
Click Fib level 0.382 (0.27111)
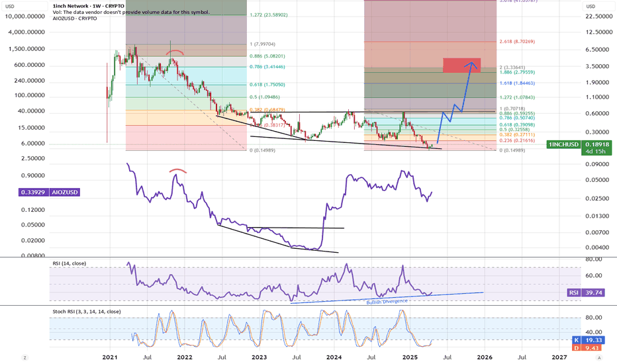517,134
